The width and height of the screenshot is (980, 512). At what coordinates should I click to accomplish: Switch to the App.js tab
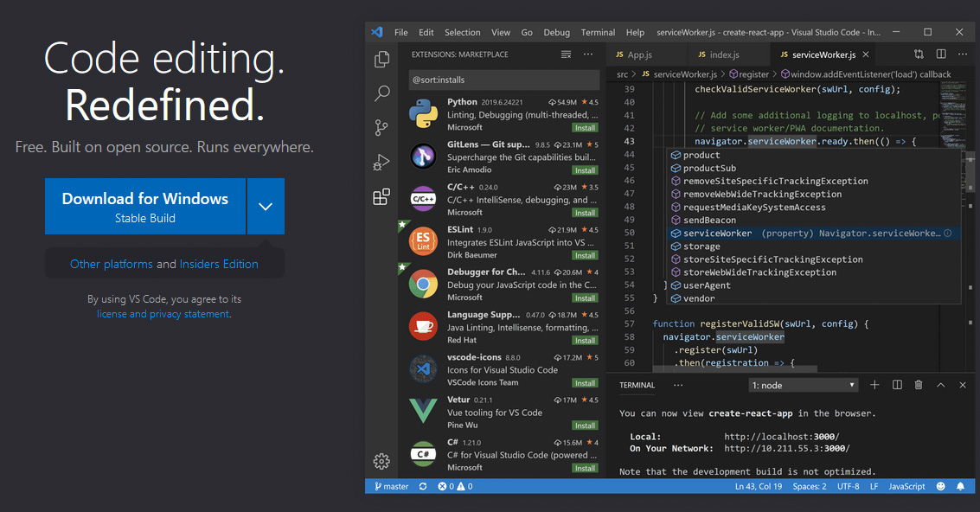pyautogui.click(x=647, y=54)
